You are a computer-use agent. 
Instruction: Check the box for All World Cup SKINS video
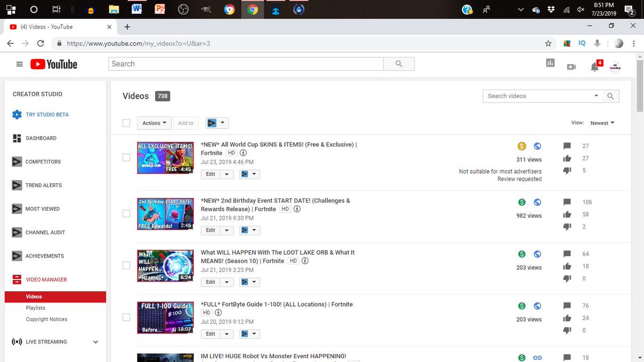(127, 157)
